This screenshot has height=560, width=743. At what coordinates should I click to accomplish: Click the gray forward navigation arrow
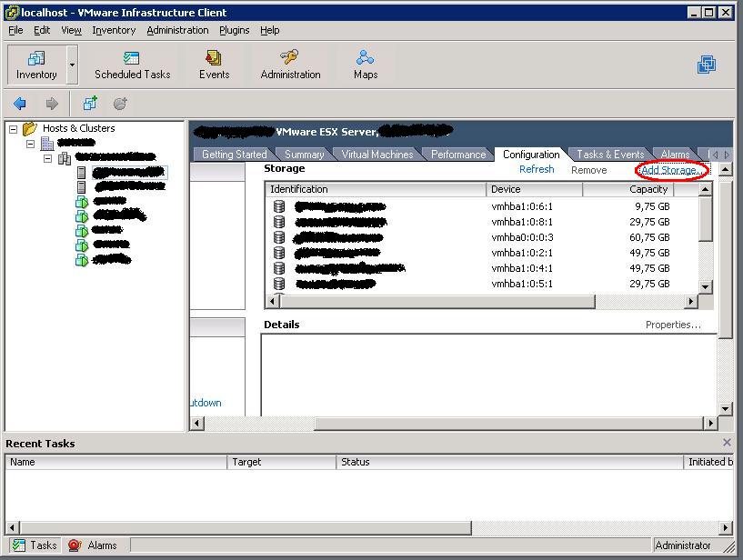[52, 104]
